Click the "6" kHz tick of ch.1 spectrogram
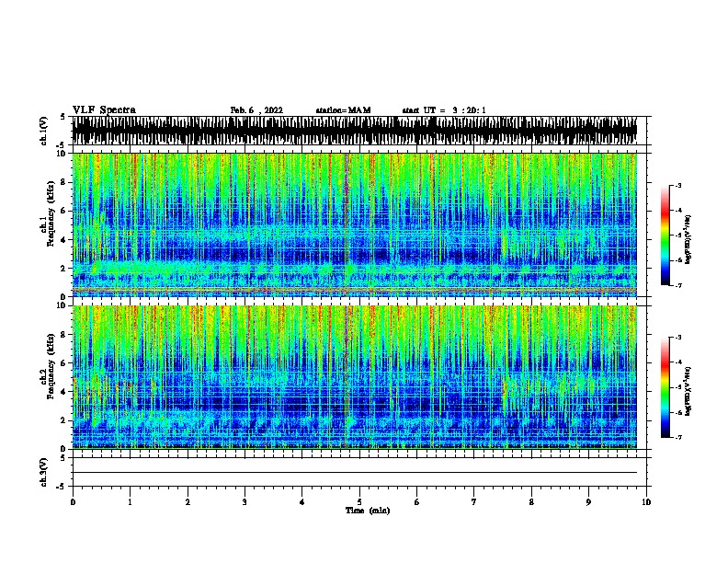The width and height of the screenshot is (728, 563). (x=64, y=211)
